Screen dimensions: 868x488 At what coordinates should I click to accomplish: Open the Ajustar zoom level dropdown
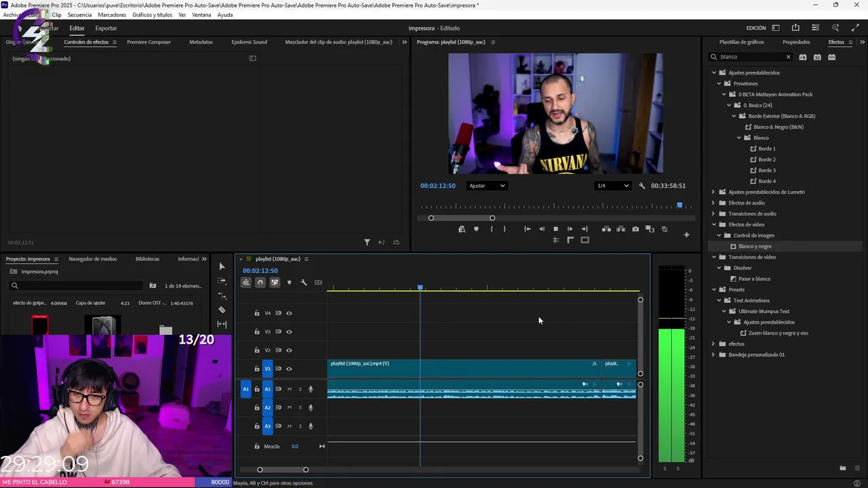pyautogui.click(x=486, y=186)
